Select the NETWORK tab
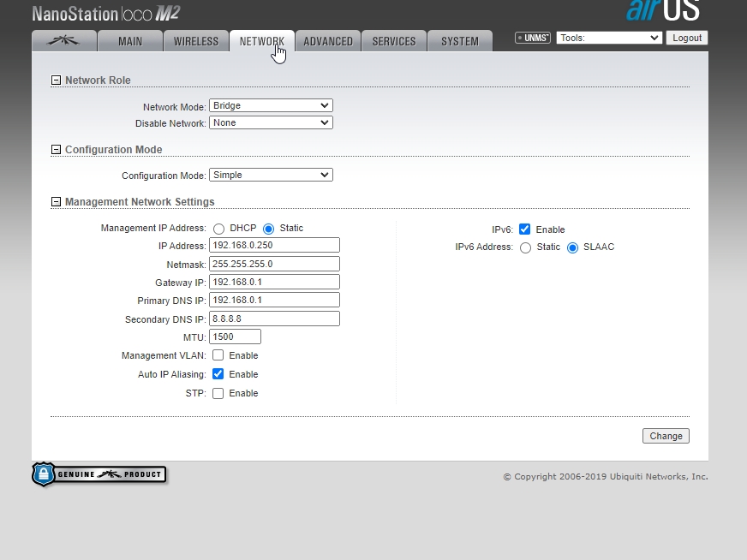Viewport: 747px width, 560px height. (262, 41)
